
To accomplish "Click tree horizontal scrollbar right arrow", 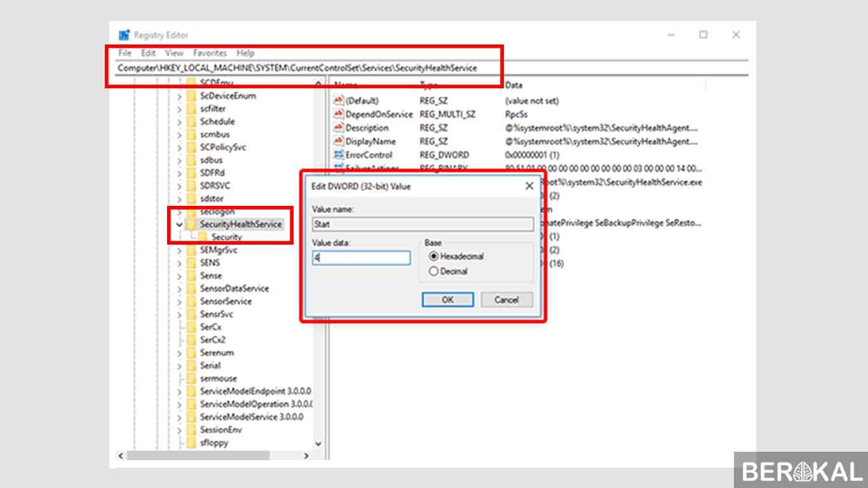I will tap(306, 456).
